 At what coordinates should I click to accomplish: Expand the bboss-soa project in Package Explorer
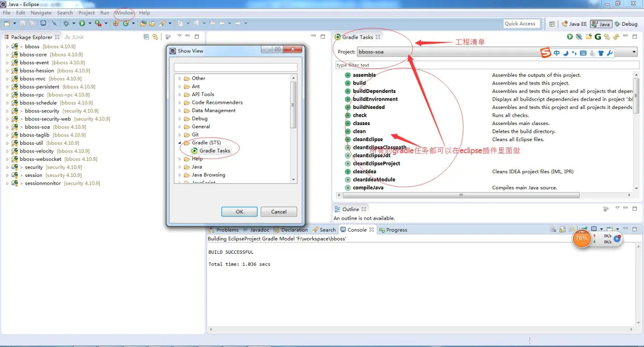(x=7, y=127)
